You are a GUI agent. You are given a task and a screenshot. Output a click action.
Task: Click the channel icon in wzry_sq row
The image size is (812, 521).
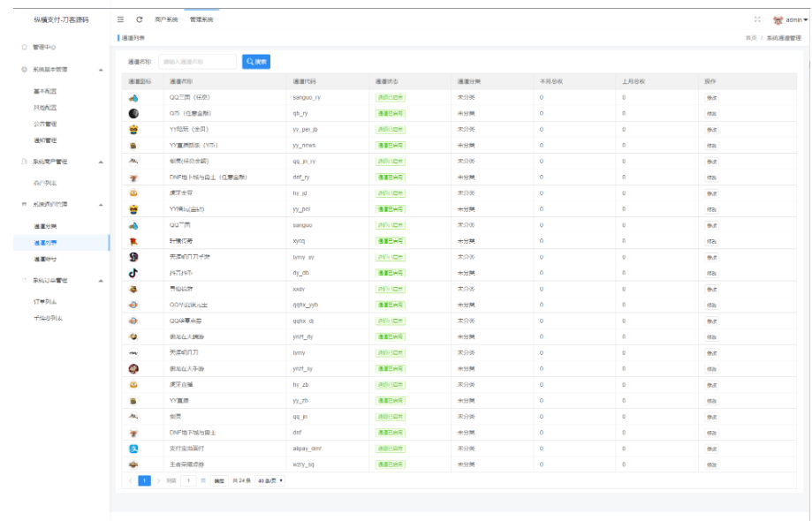(x=133, y=464)
